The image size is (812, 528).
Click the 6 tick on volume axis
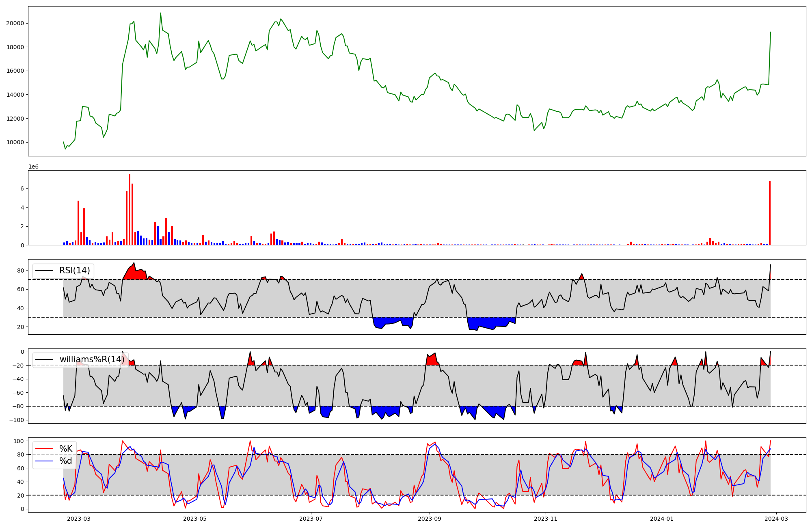point(22,188)
